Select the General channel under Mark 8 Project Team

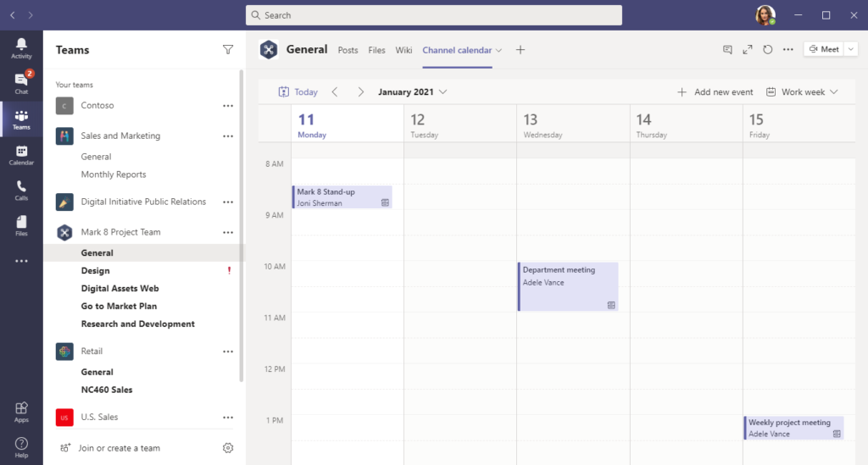click(x=97, y=252)
